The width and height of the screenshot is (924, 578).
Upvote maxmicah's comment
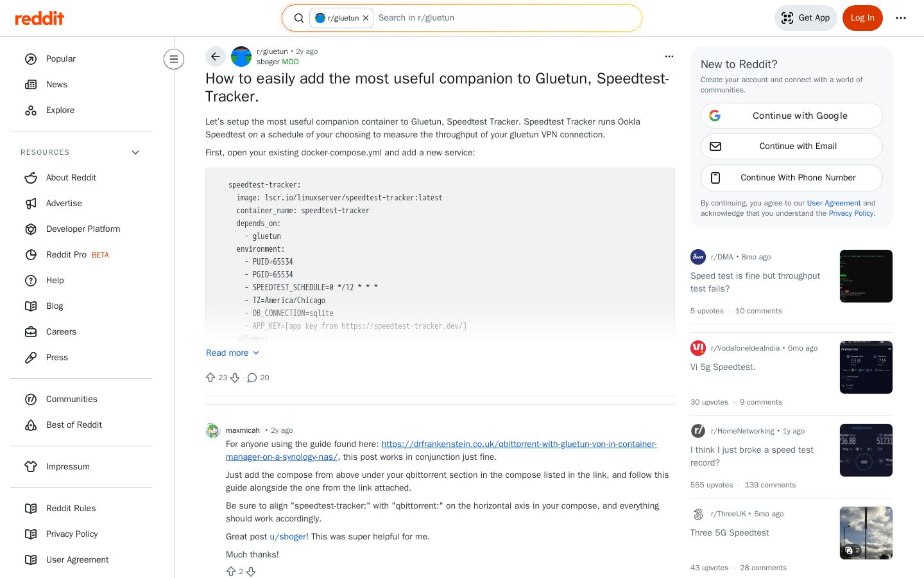231,572
